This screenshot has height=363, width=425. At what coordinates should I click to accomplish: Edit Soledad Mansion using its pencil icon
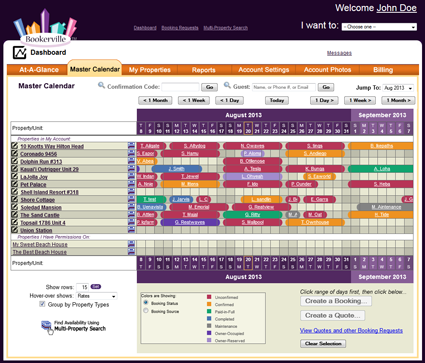[14, 207]
